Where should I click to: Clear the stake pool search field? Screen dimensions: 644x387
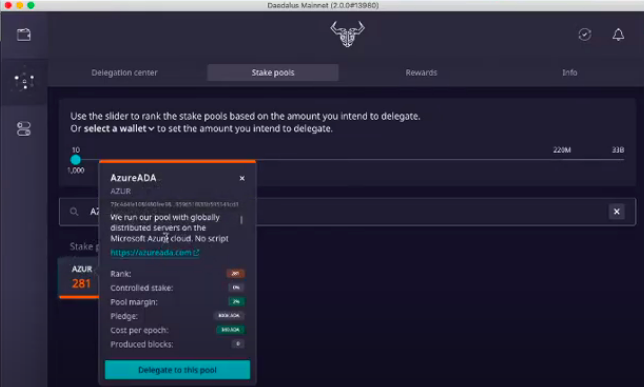click(x=616, y=212)
